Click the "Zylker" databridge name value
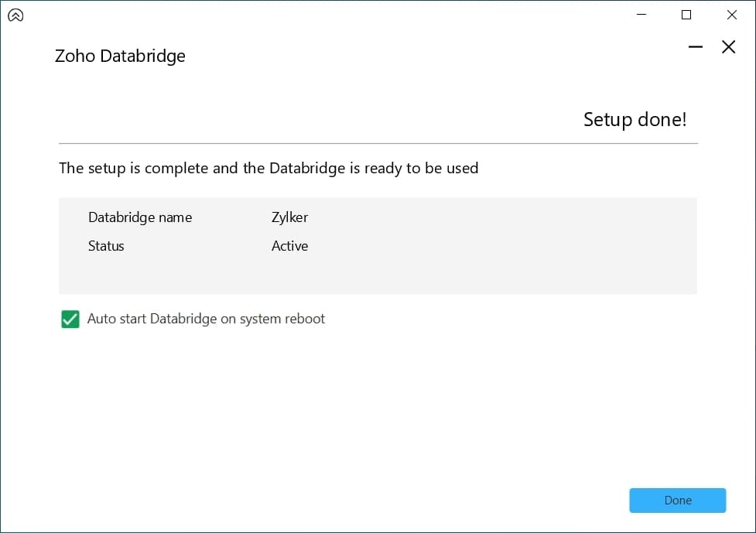Viewport: 756px width, 533px height. (289, 217)
